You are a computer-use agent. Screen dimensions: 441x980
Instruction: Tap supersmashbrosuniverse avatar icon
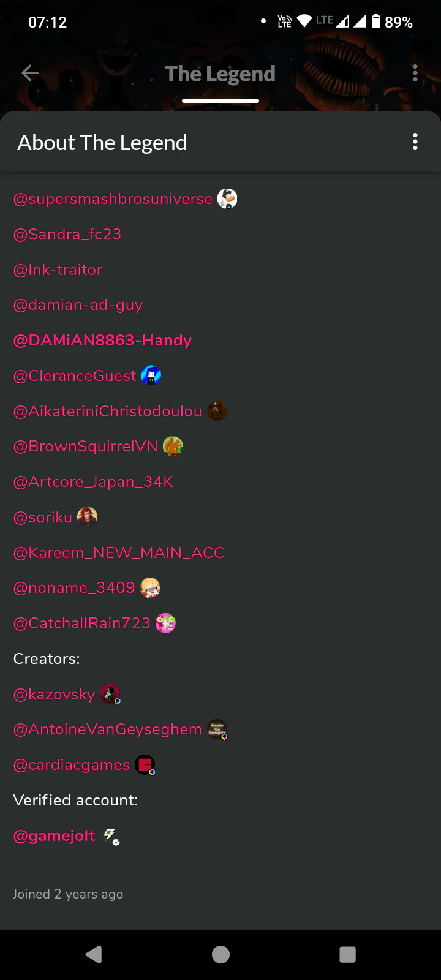(x=227, y=199)
